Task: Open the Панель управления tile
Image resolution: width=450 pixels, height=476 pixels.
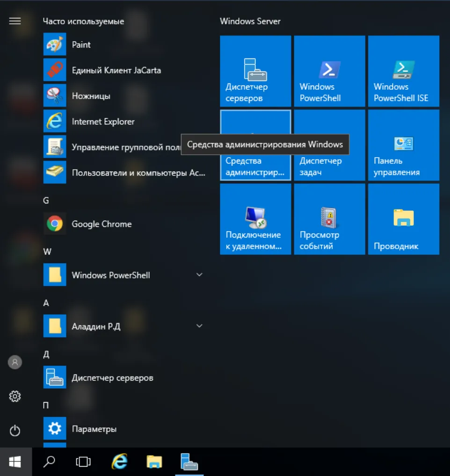Action: click(404, 145)
